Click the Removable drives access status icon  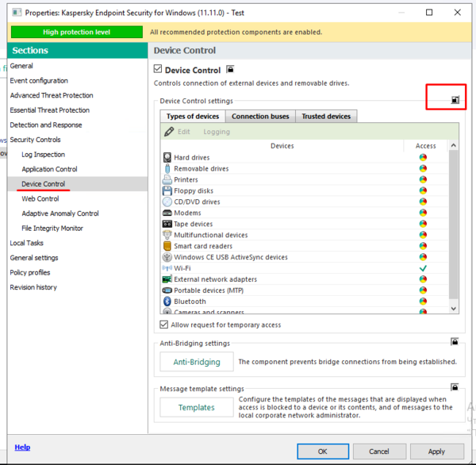click(423, 168)
